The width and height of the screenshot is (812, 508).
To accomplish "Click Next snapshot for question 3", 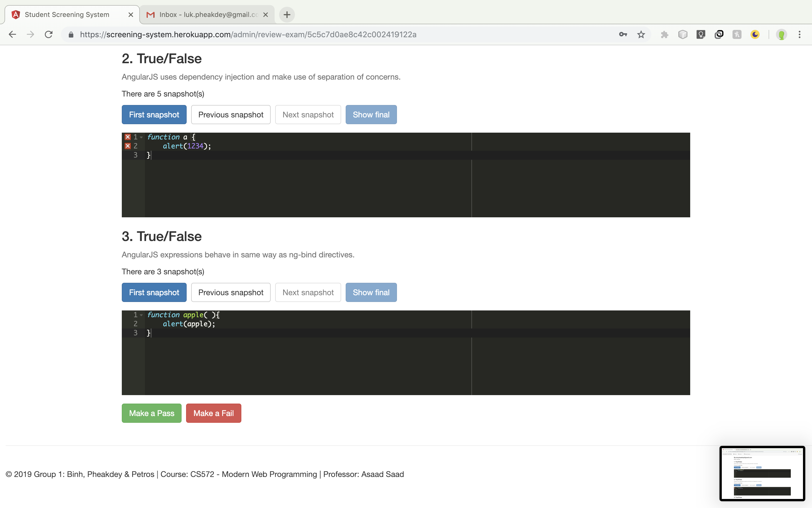I will coord(308,292).
